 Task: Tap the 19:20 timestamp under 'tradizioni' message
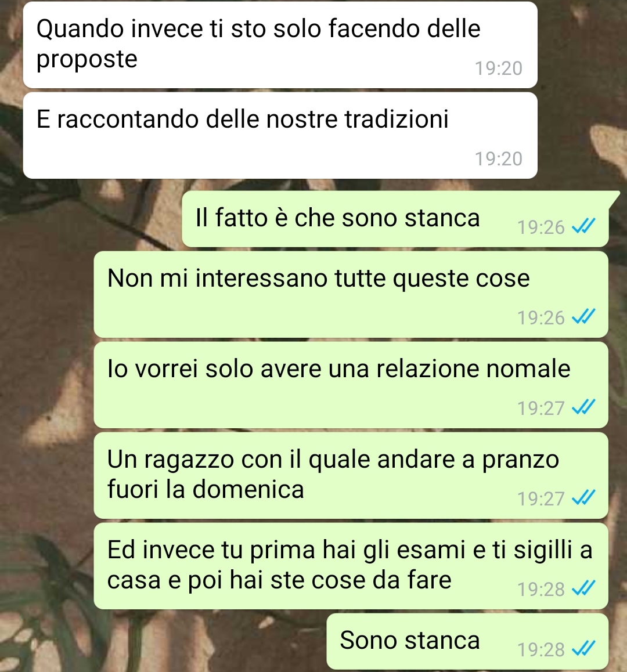tap(498, 158)
